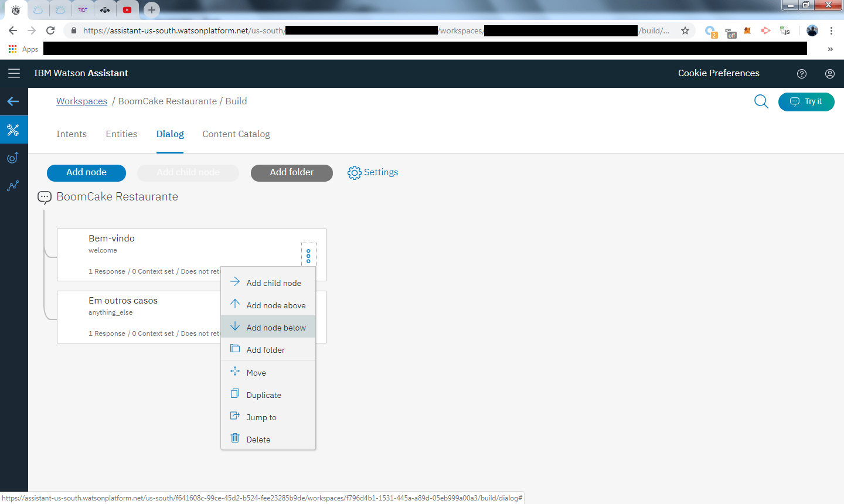Click the BoomCake Restaurante dialog chat icon
844x504 pixels.
tap(45, 197)
